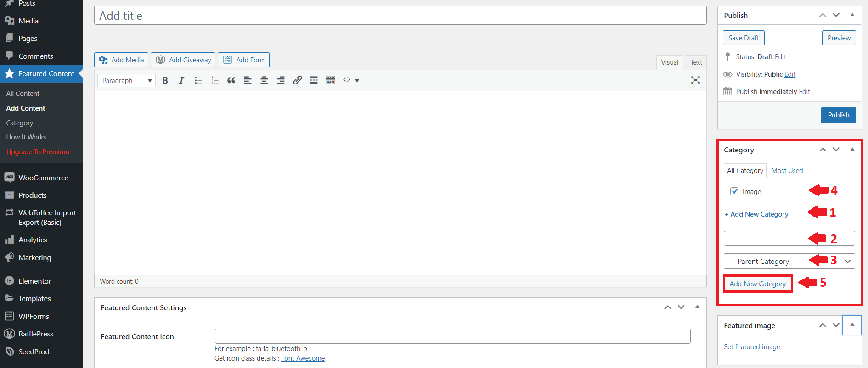Move the Category panel up
Image resolution: width=868 pixels, height=368 pixels.
click(x=823, y=150)
